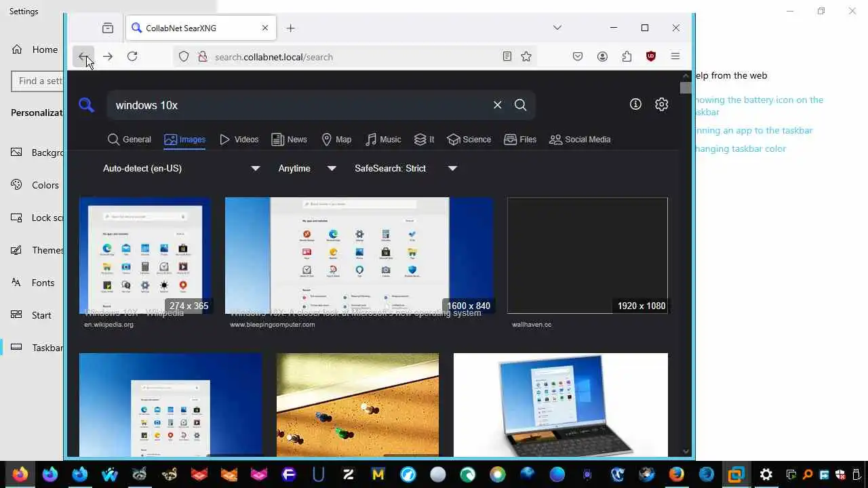Open the SafeSearch: Strict dropdown

coord(406,168)
